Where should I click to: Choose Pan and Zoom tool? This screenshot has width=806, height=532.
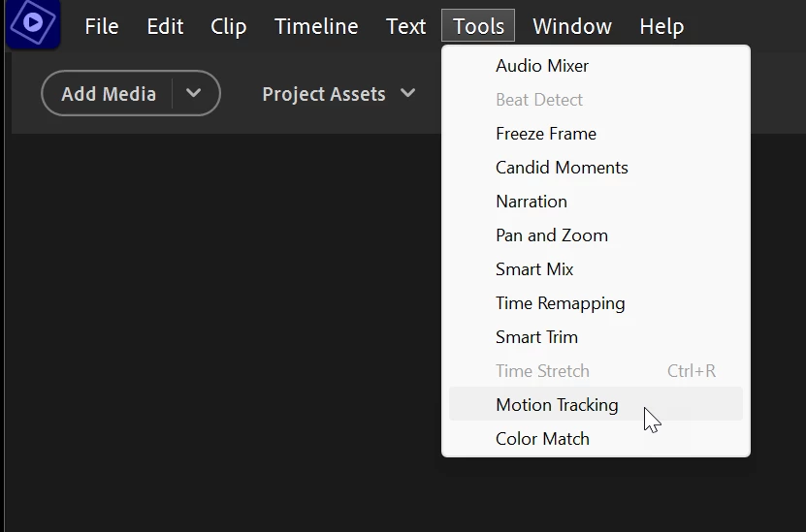pyautogui.click(x=552, y=235)
